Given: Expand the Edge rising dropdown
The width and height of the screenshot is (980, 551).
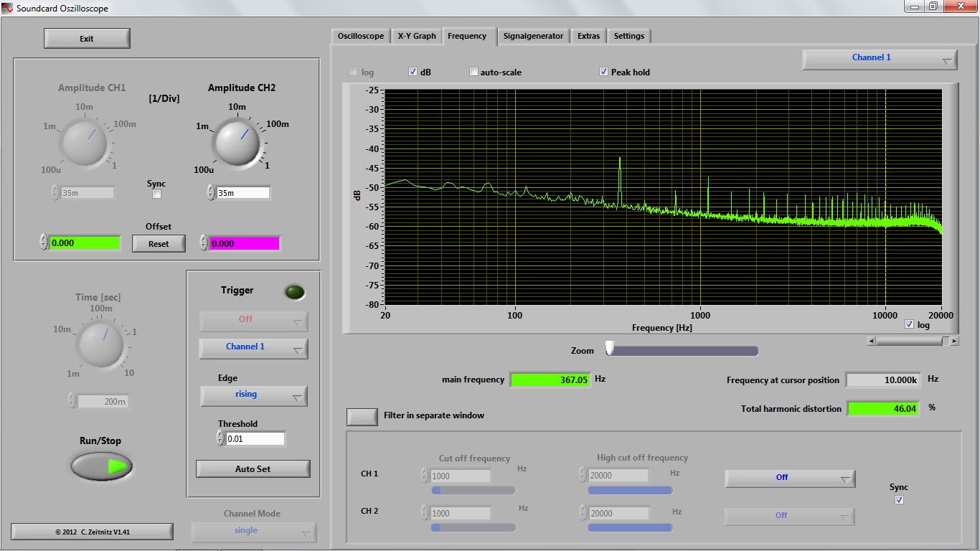Looking at the screenshot, I should pyautogui.click(x=253, y=395).
